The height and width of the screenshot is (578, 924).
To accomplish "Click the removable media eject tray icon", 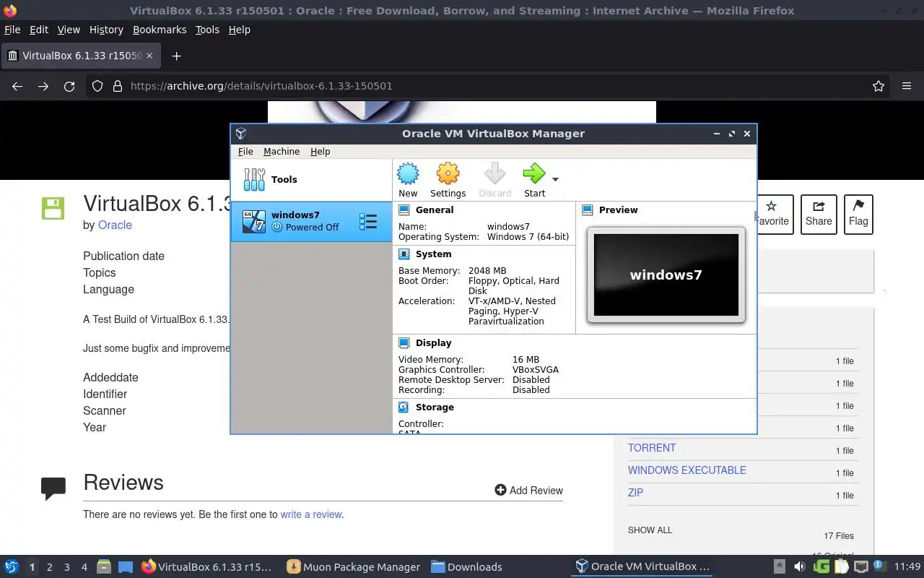I will (x=779, y=566).
